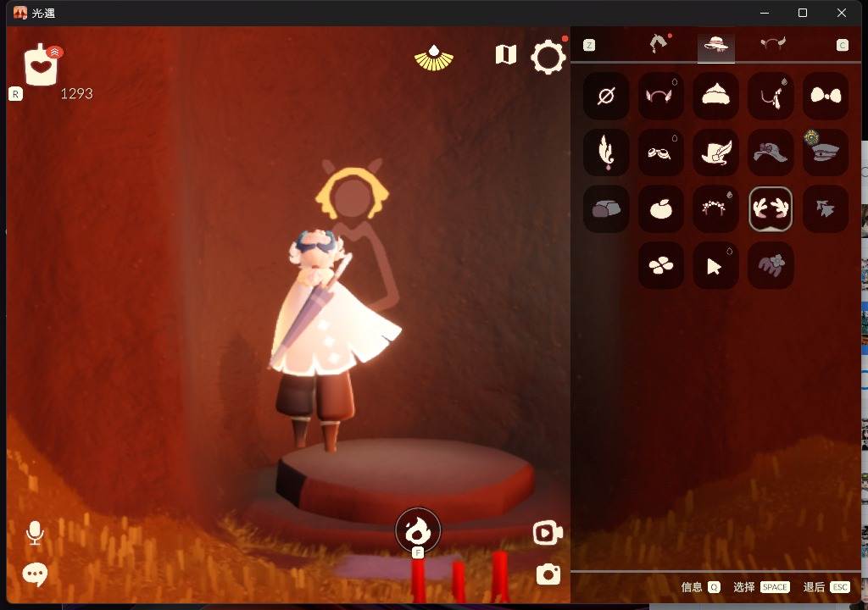Viewport: 868px width, 610px height.
Task: Open the heart candle shop icon
Action: tap(42, 64)
